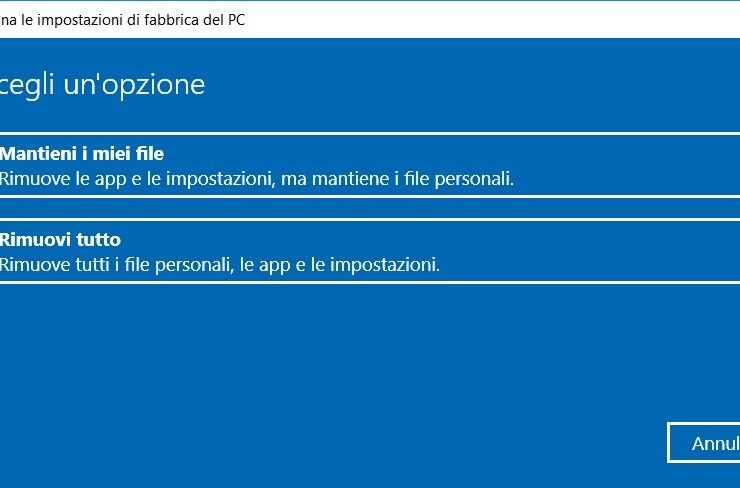Screen dimensions: 740x488
Task: Click the bold "Mantieni i miei file" title
Action: (82, 153)
